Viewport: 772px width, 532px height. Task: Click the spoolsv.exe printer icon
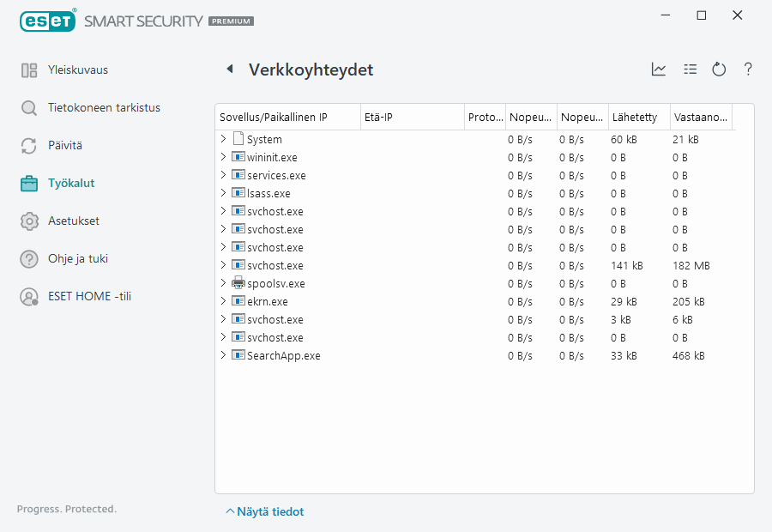point(238,283)
